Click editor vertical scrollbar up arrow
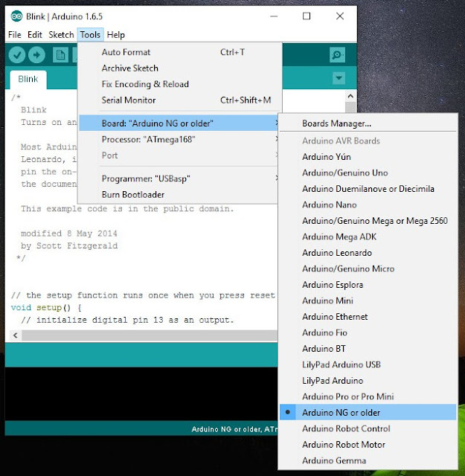Viewport: 465px width, 476px height. [x=350, y=96]
